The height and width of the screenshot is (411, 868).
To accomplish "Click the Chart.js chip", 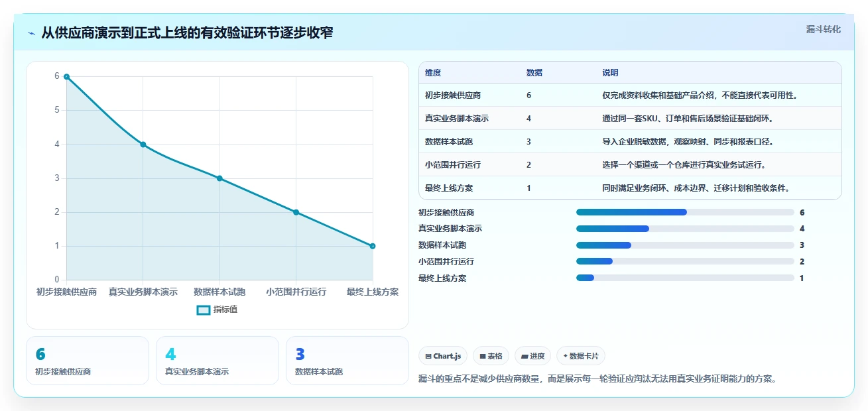I will click(443, 356).
